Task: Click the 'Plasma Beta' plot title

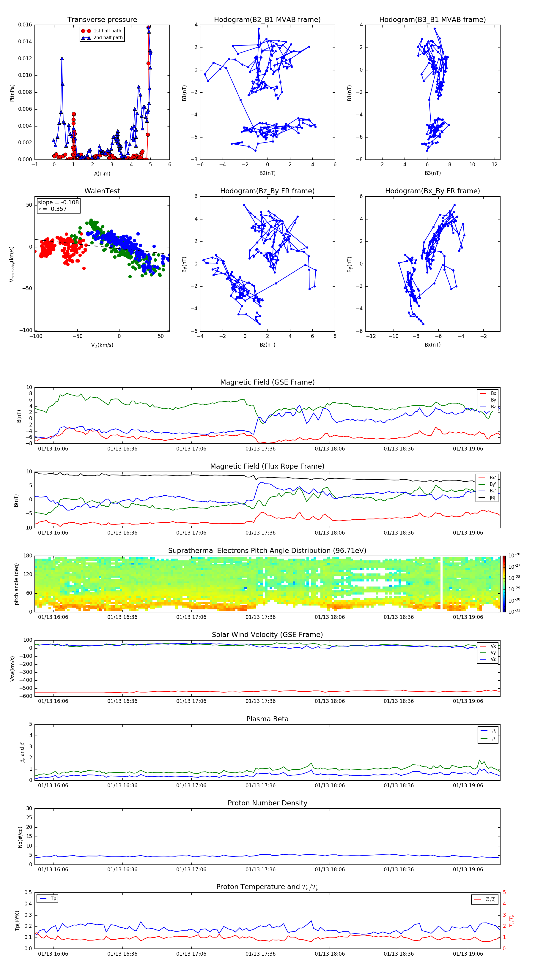Action: (x=267, y=719)
